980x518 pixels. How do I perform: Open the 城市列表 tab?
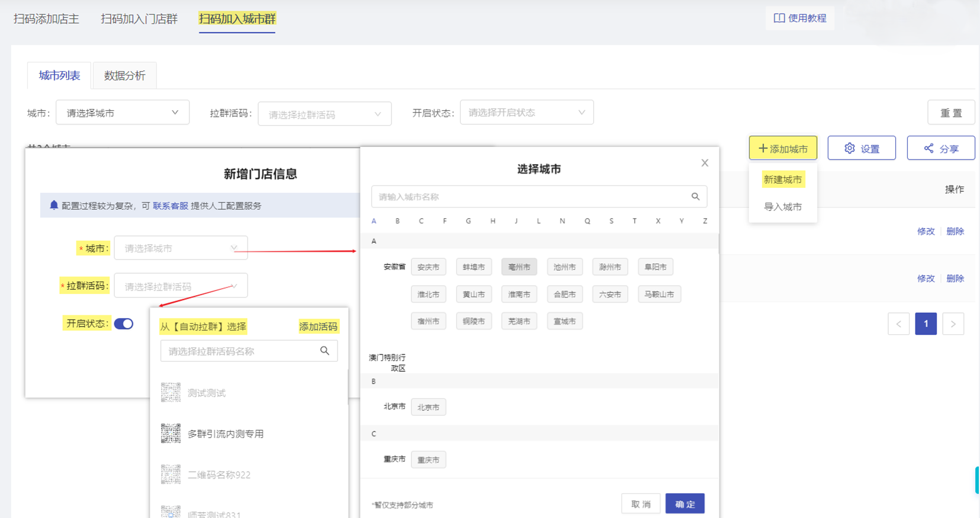[59, 75]
